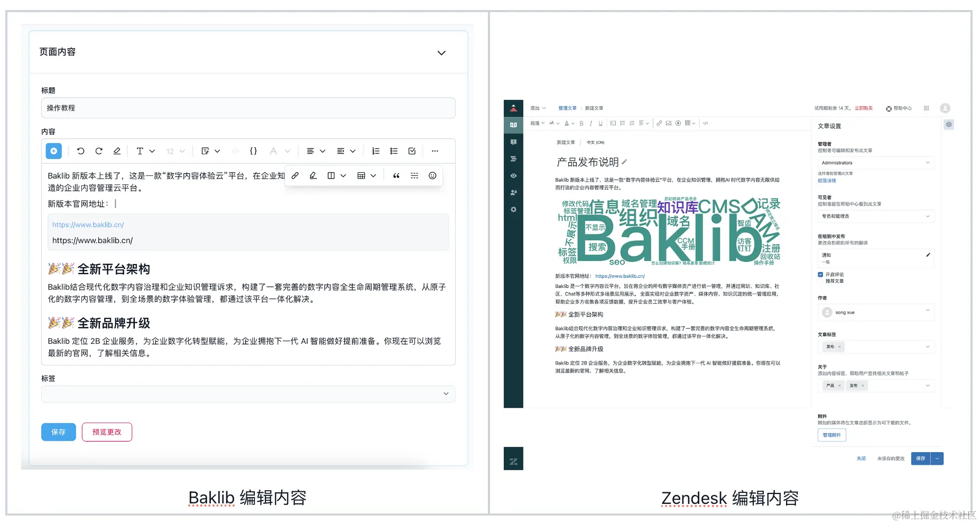Click the https://www.baklib.cn/ link in Zendesk article
980x524 pixels.
[x=620, y=276]
